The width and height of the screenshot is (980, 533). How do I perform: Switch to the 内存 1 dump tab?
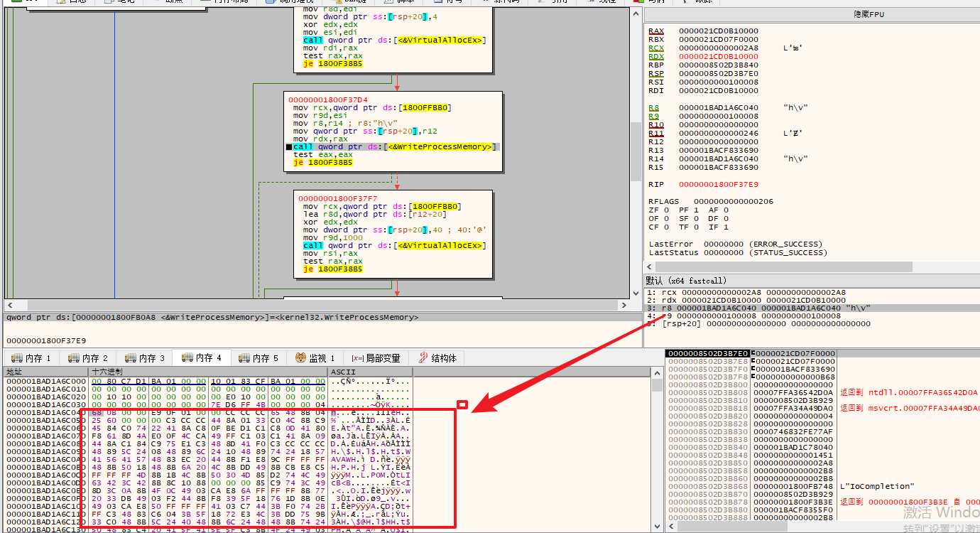32,358
